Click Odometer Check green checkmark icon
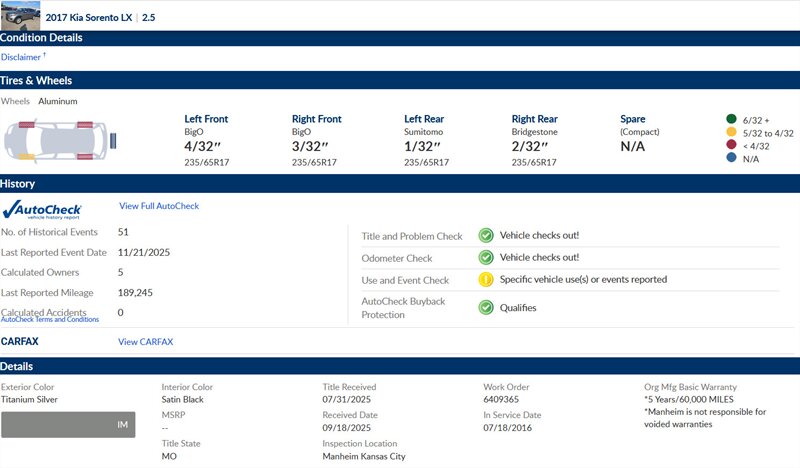The width and height of the screenshot is (800, 468). 485,258
